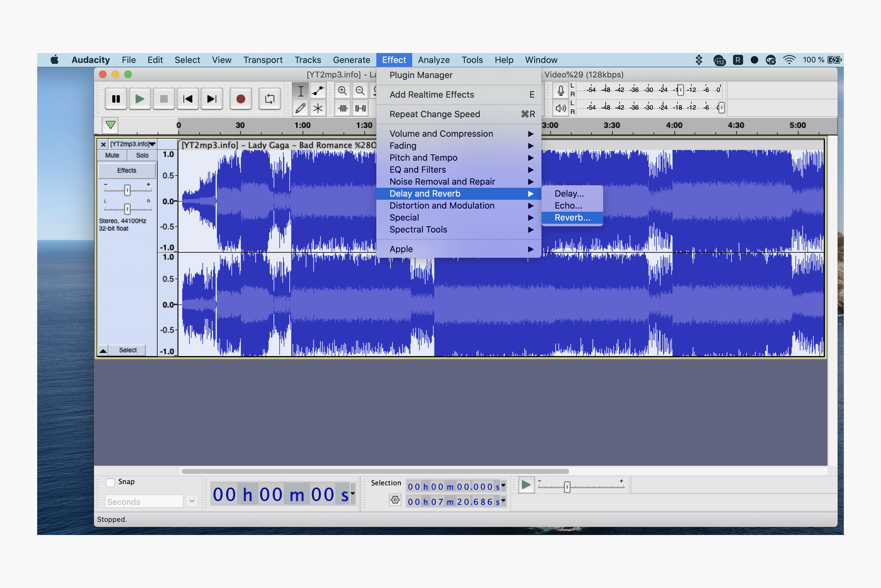Click the Play-at-speed green button
The image size is (881, 588).
click(x=526, y=485)
